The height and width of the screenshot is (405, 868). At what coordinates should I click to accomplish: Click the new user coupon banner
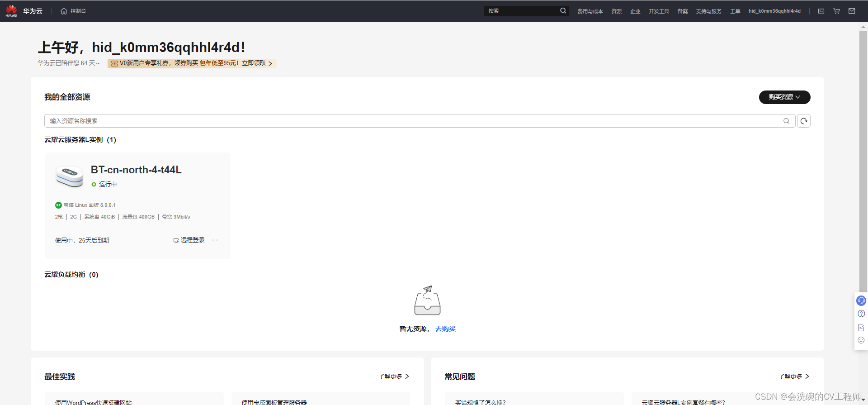click(192, 63)
